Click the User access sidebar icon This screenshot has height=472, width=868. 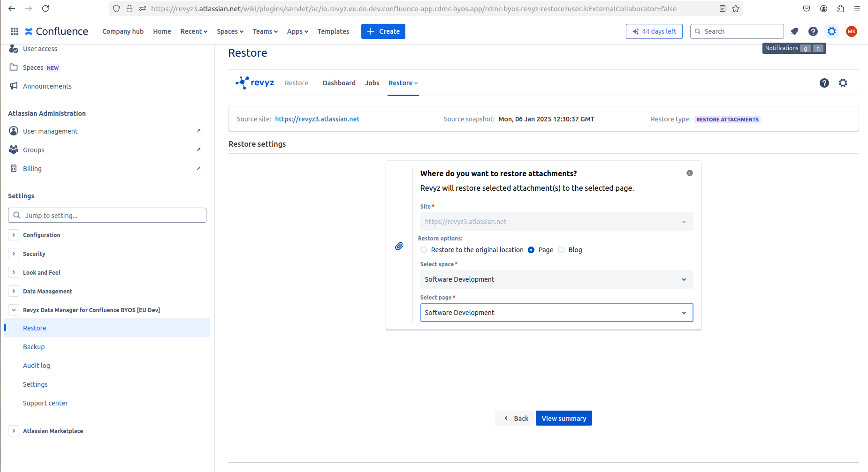pyautogui.click(x=14, y=49)
